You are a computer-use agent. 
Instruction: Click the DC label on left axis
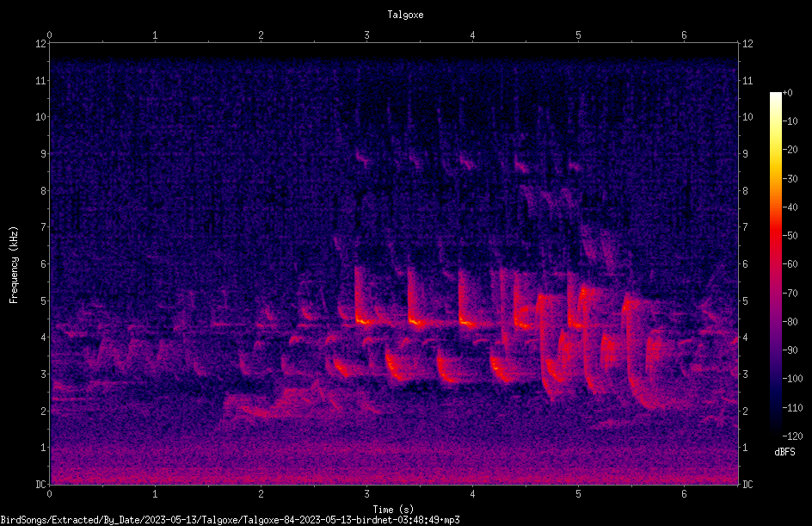40,485
